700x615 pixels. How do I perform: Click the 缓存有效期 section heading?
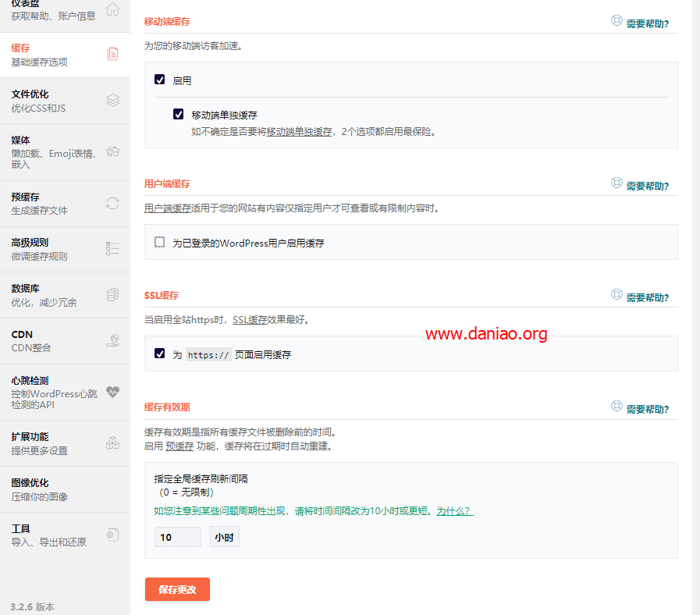[167, 407]
